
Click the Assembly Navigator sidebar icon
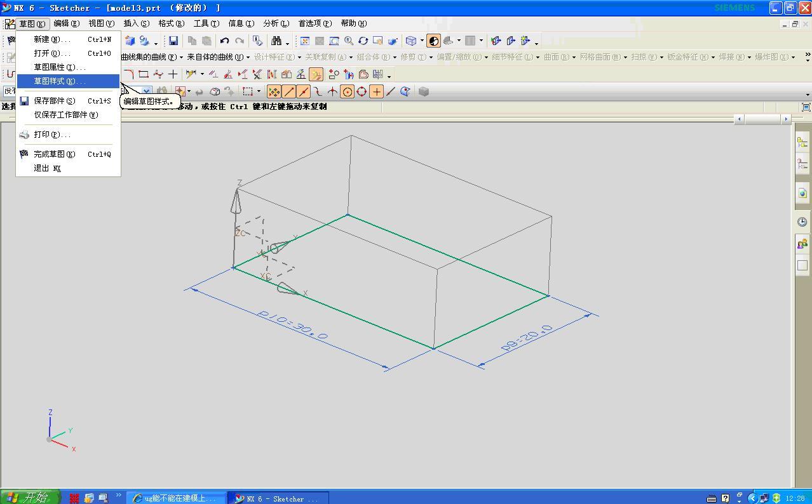pos(802,142)
